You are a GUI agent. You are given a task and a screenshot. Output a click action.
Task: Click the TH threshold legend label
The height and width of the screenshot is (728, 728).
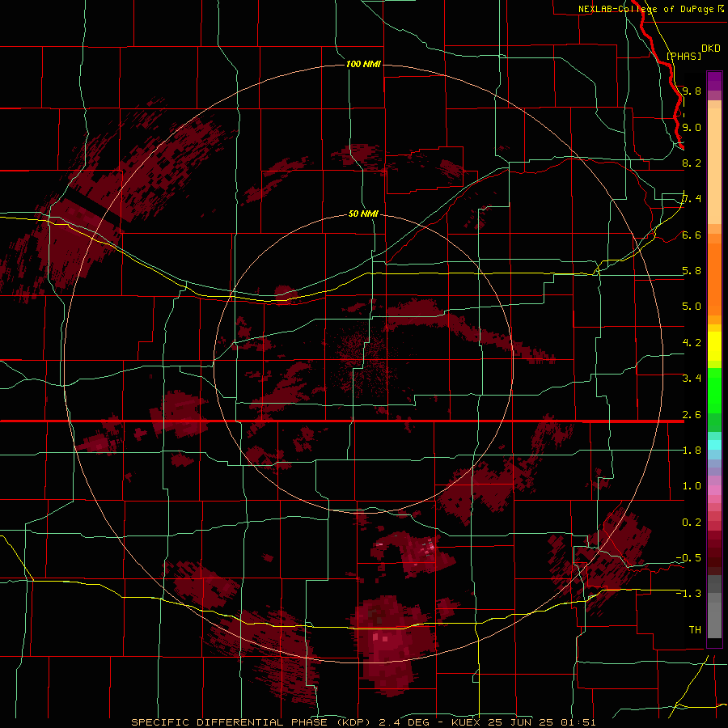[695, 630]
